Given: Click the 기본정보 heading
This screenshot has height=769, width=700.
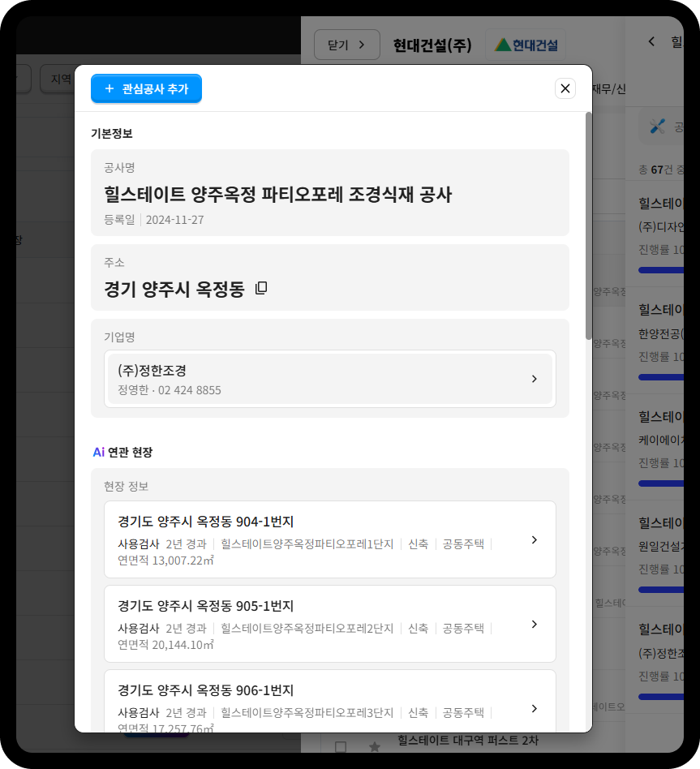Looking at the screenshot, I should click(x=112, y=133).
